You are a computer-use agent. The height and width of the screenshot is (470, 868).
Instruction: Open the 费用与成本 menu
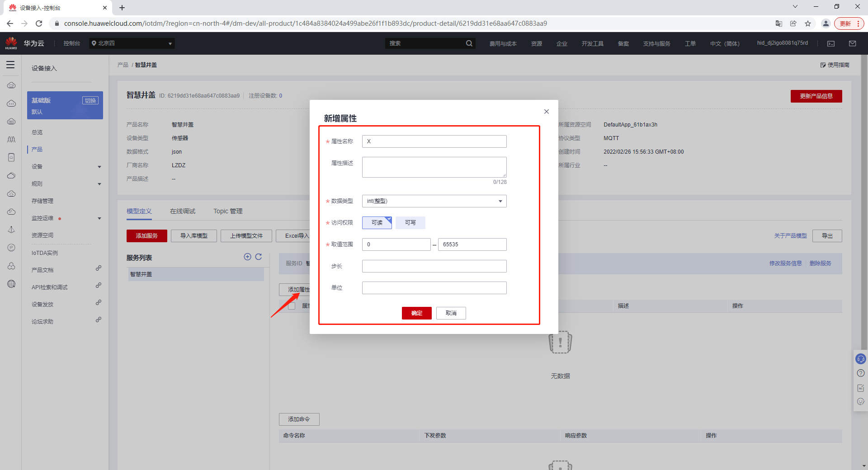[x=503, y=43]
